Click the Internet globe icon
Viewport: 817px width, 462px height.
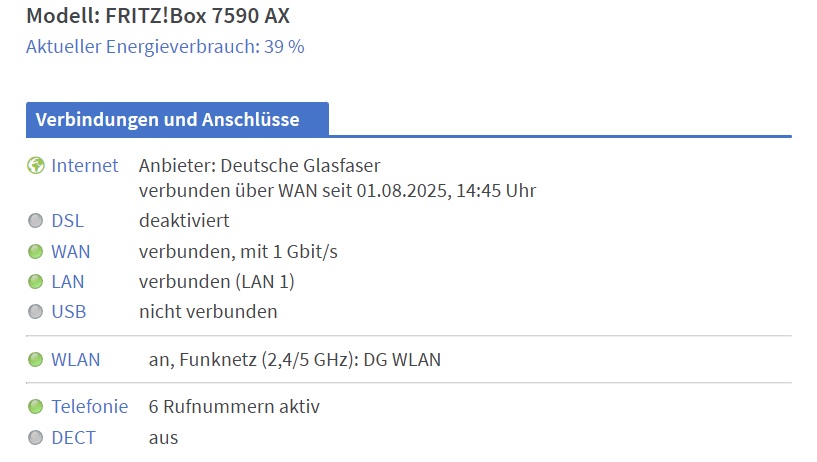pos(35,166)
